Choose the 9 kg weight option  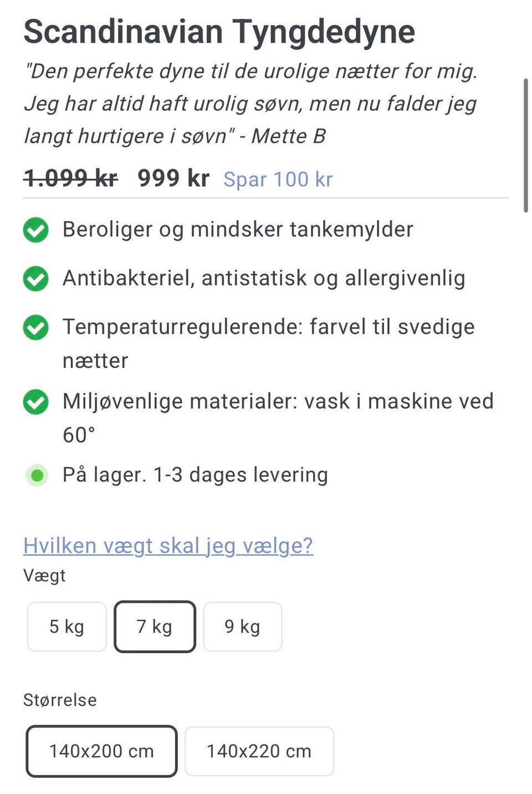[242, 627]
